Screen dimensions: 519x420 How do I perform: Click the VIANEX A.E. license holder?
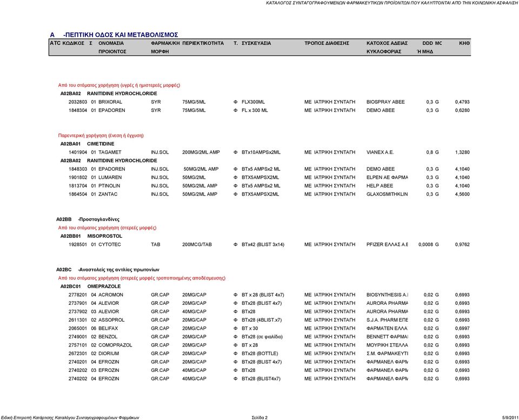click(380, 152)
